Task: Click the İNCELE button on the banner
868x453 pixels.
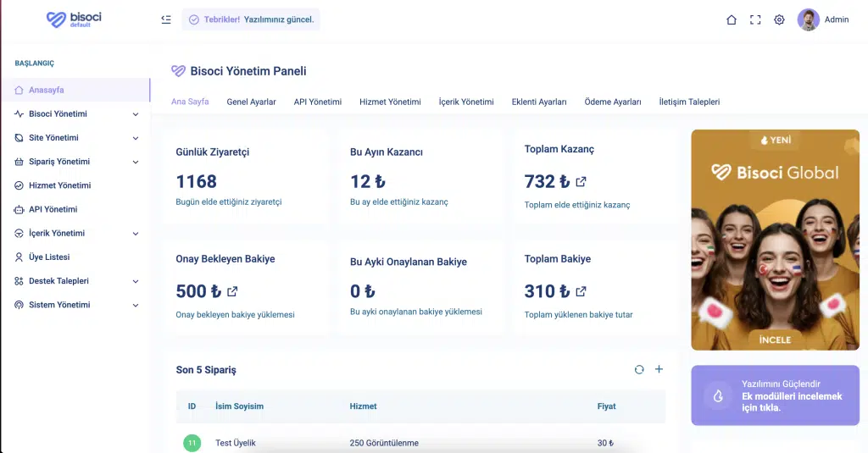Action: (x=775, y=340)
